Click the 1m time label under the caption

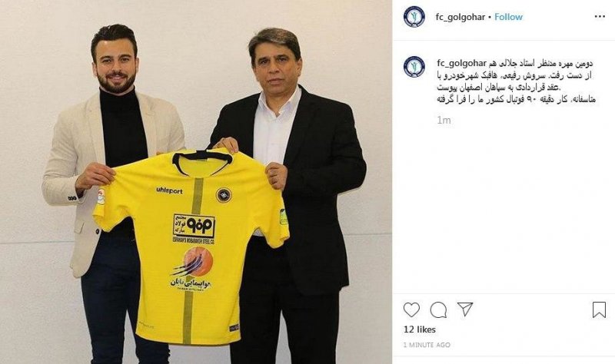(444, 121)
